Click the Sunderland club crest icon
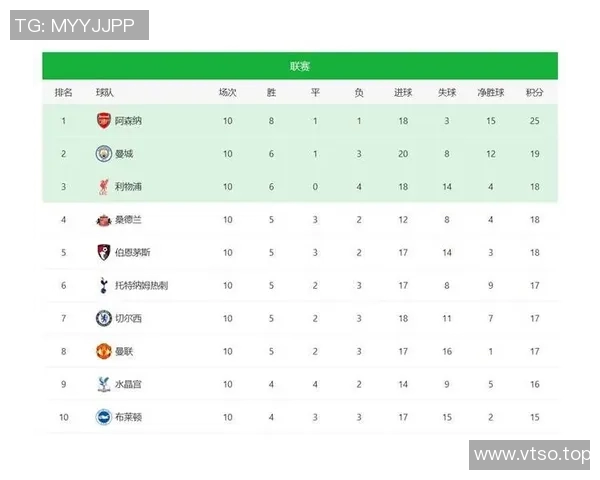Screen dimensions: 600x480 103,220
